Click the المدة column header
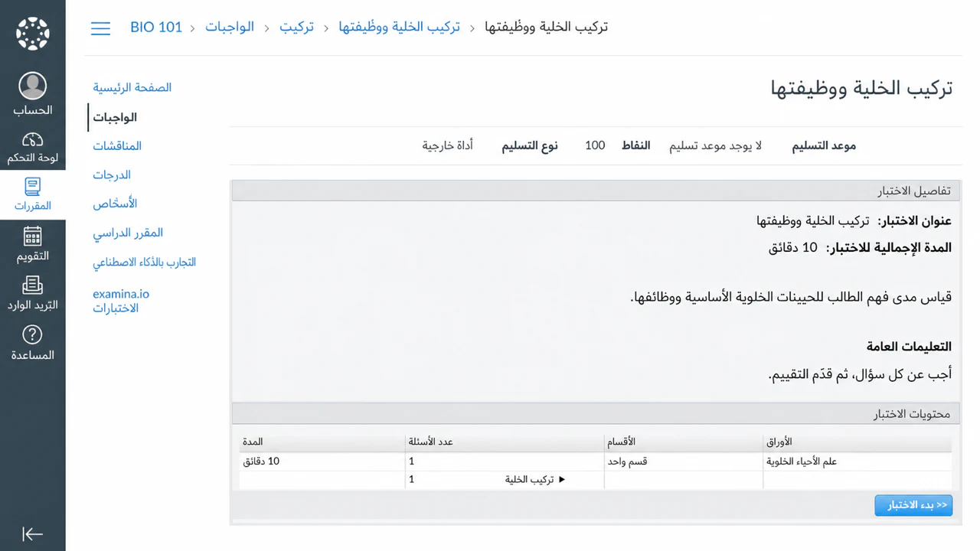Image resolution: width=980 pixels, height=551 pixels. point(322,442)
